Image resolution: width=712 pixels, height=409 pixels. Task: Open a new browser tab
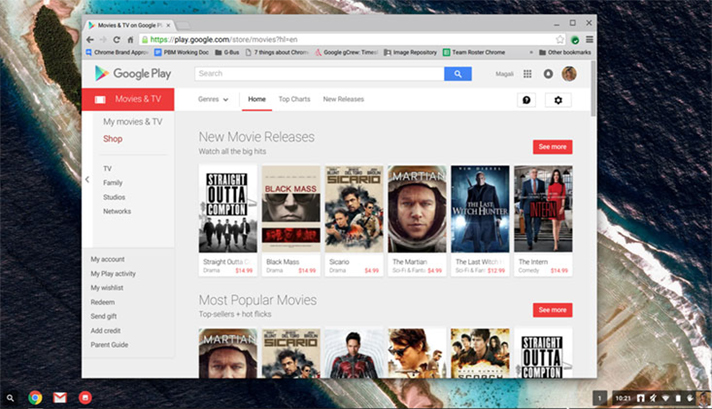tap(183, 25)
